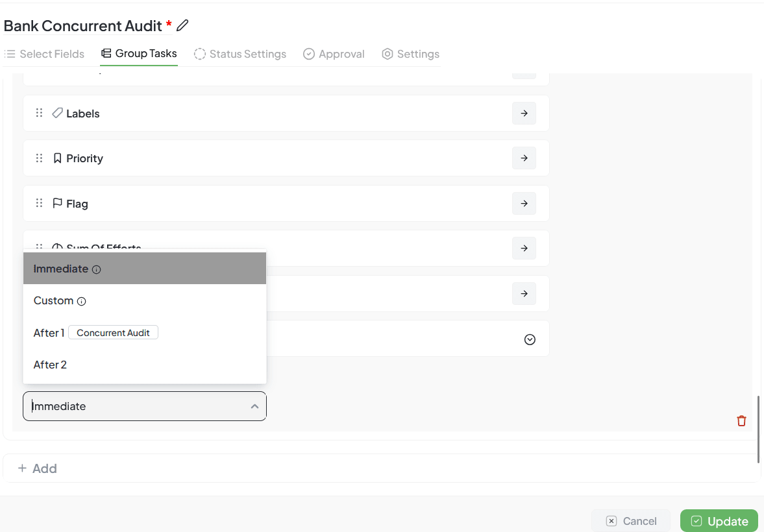
Task: Click the red trash delete icon
Action: pos(741,421)
